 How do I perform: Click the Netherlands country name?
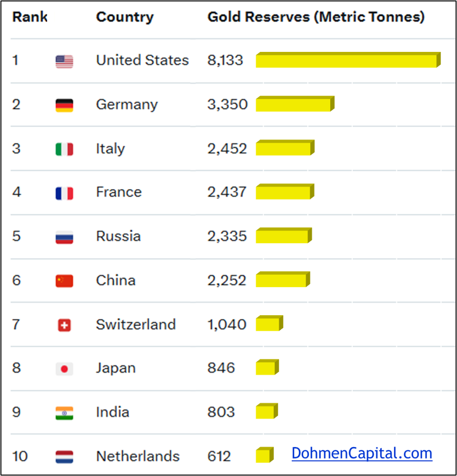[x=138, y=456]
